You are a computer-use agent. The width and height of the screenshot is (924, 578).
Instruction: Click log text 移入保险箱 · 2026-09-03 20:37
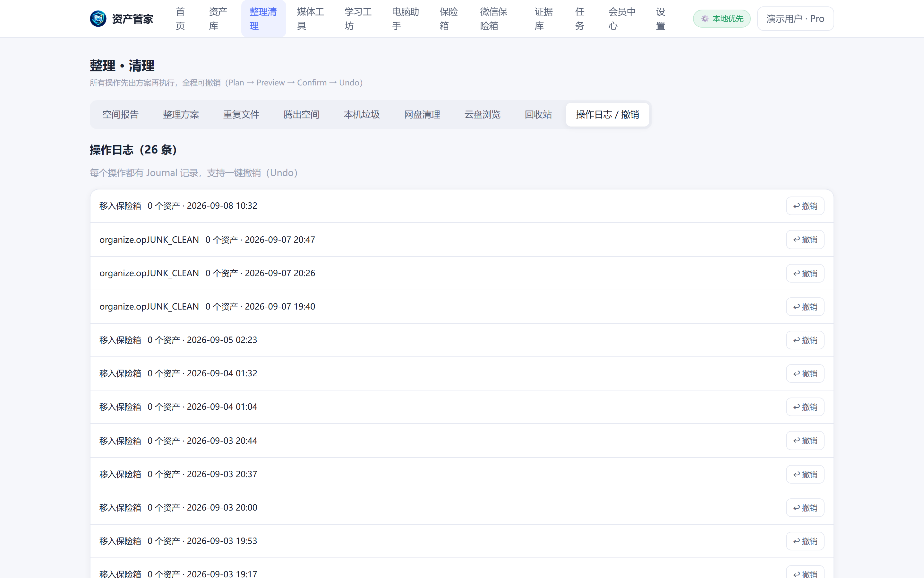pyautogui.click(x=178, y=474)
